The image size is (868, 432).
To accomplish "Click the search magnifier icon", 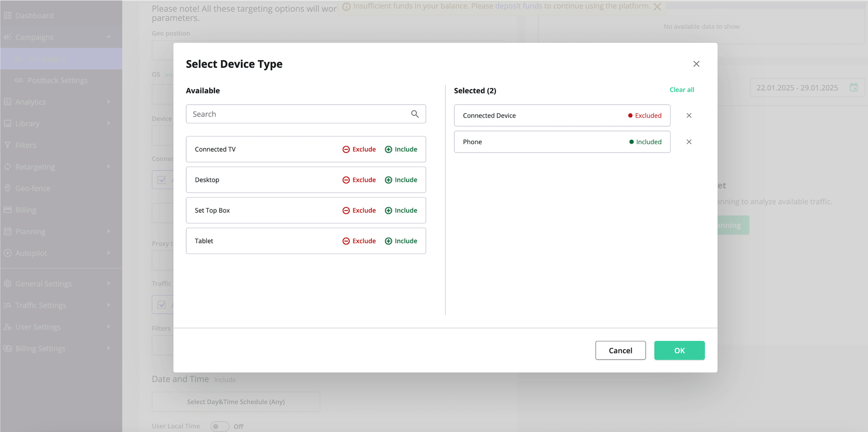I will [x=415, y=114].
